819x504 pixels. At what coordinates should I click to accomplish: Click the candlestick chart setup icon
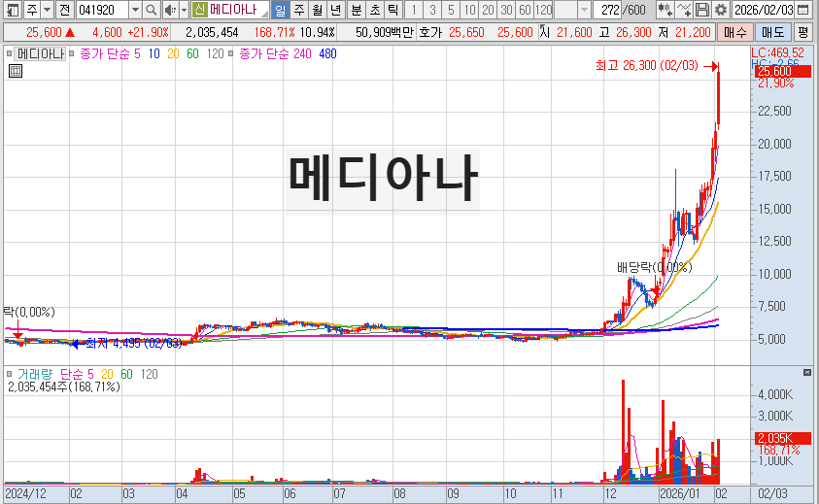pos(665,10)
